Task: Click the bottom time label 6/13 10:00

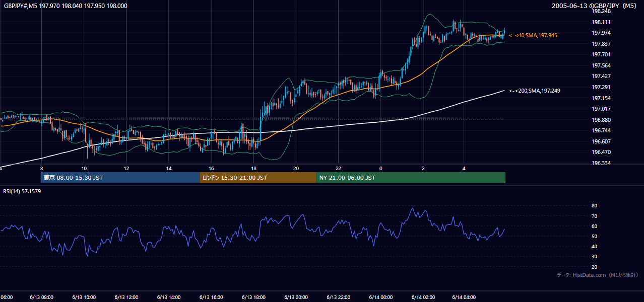Action: [x=84, y=297]
